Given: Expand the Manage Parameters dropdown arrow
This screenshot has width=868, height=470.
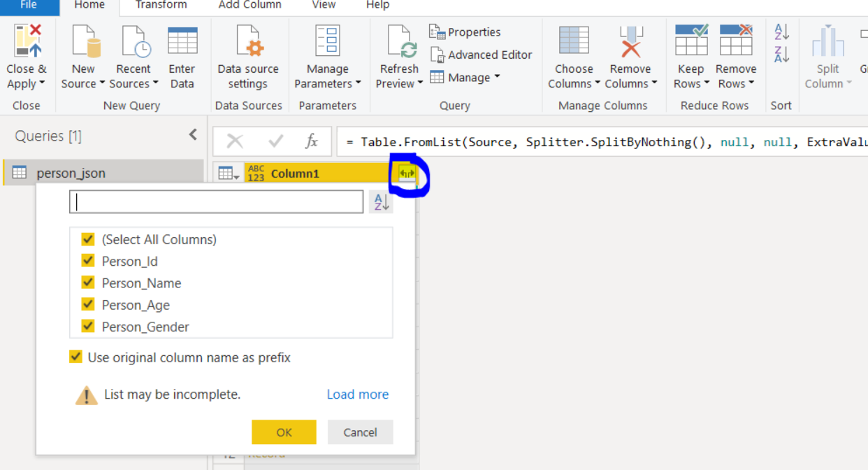Looking at the screenshot, I should (x=359, y=84).
